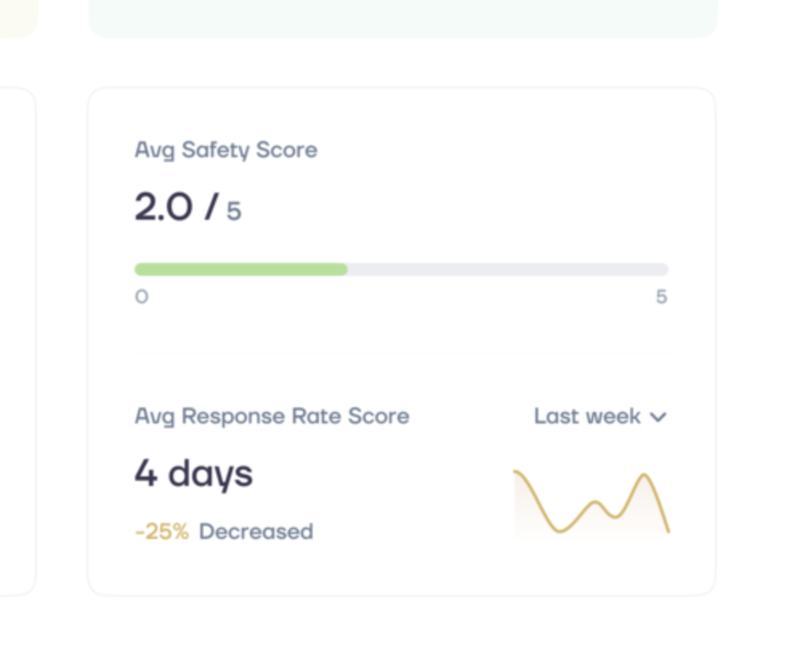Screen dimensions: 792x672
Task: Click the Decreased status text
Action: click(x=256, y=532)
